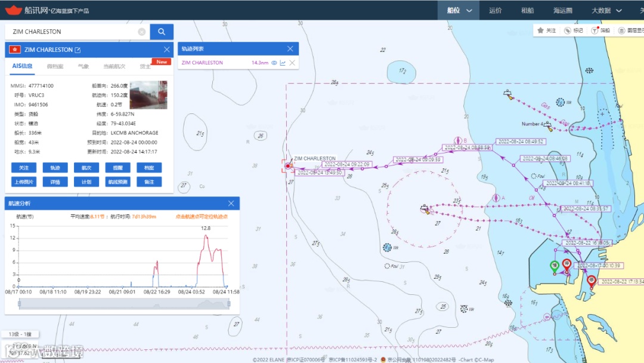Open the 微档案 tab
This screenshot has width=644, height=363.
[55, 66]
